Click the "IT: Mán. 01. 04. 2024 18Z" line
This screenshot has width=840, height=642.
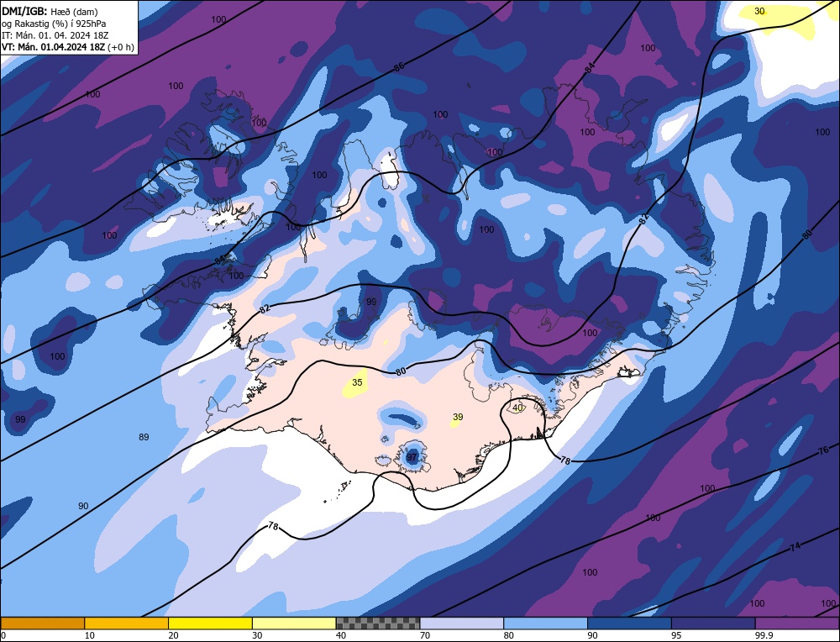(55, 34)
